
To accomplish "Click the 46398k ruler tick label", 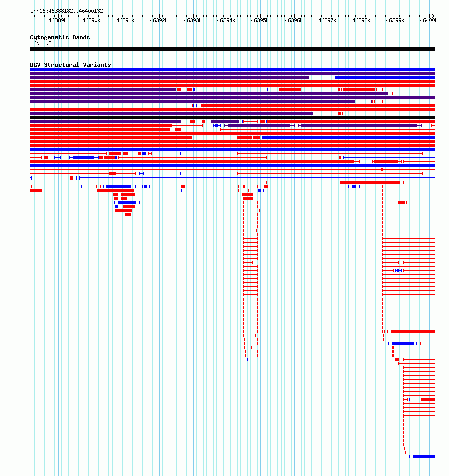I will [361, 20].
